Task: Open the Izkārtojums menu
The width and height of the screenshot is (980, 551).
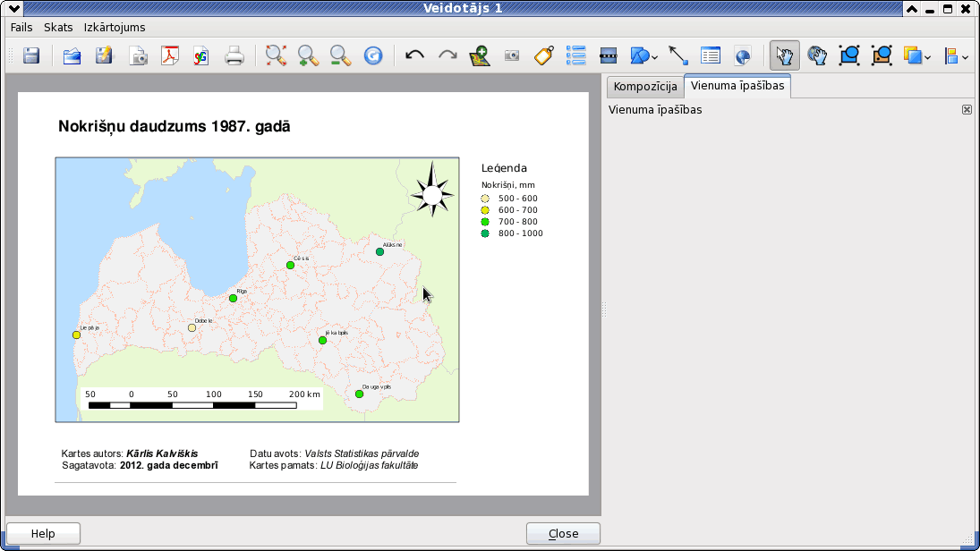Action: tap(115, 28)
